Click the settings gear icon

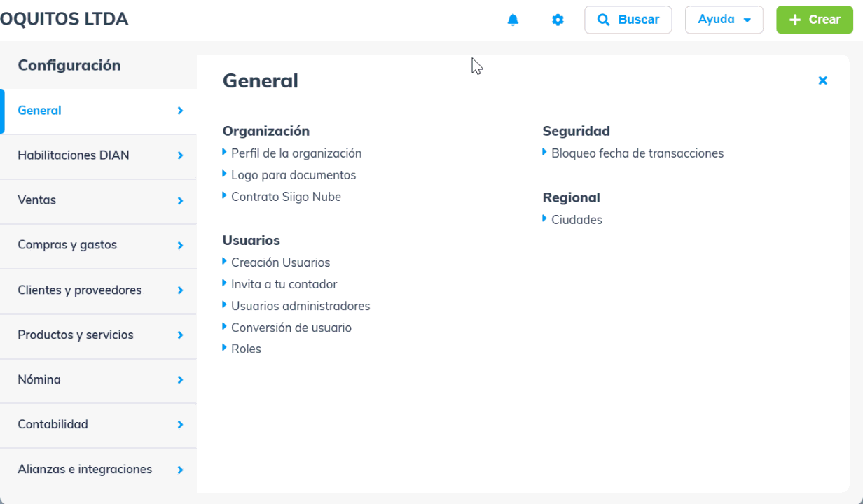[x=558, y=20]
